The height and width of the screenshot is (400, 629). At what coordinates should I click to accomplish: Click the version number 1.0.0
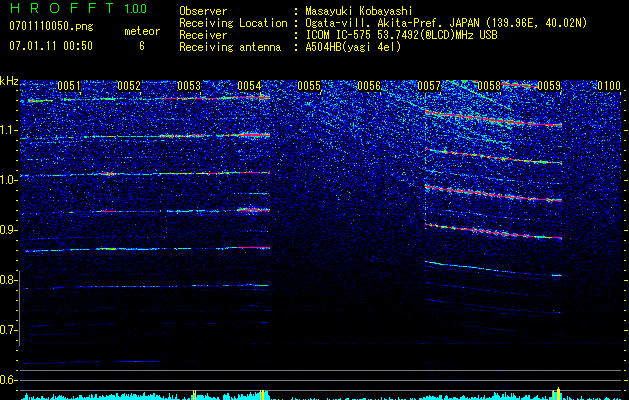[136, 9]
